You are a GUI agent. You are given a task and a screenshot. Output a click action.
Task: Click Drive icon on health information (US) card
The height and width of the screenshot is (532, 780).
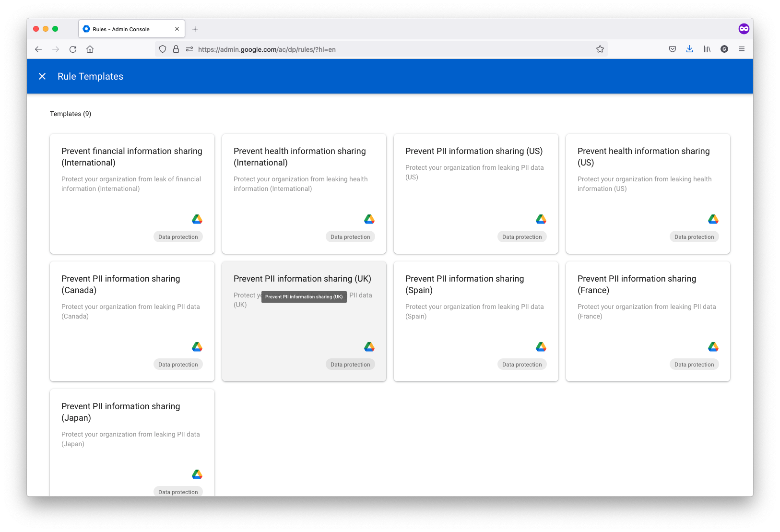pos(713,219)
